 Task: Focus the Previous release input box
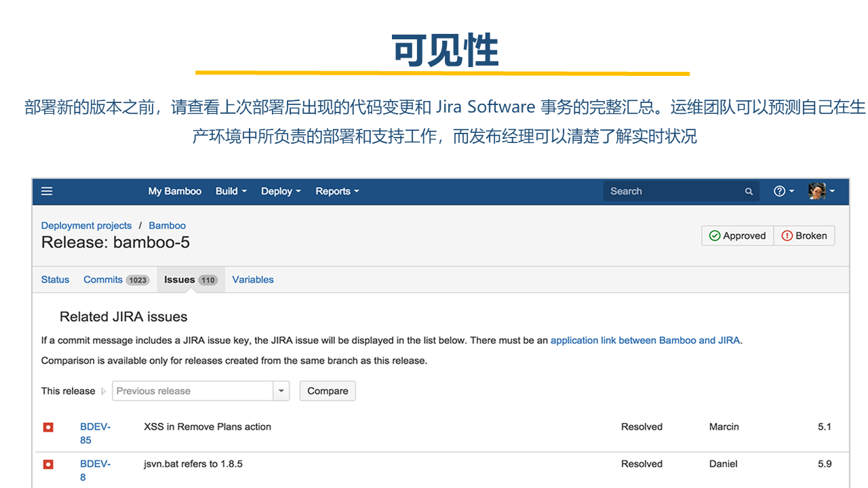[193, 391]
